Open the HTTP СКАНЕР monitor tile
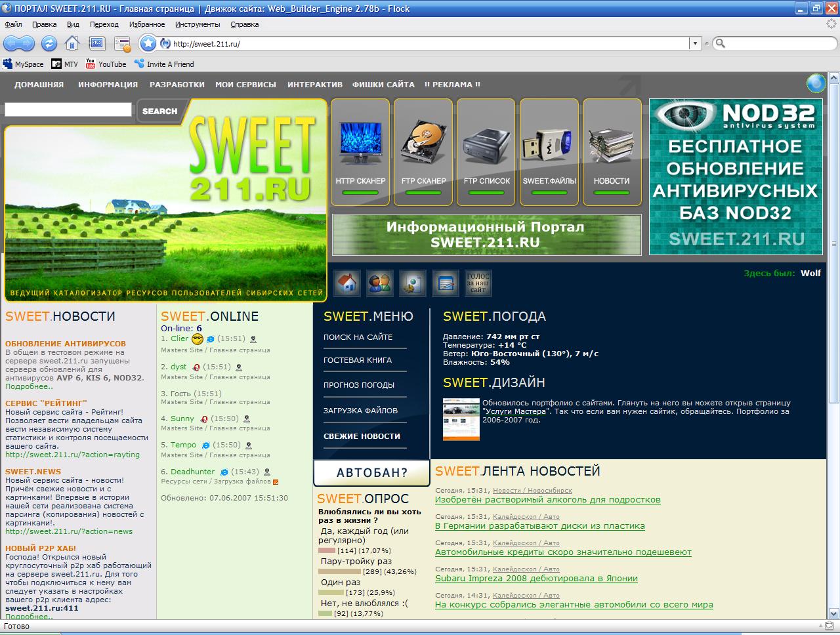The image size is (840, 635). pyautogui.click(x=360, y=152)
